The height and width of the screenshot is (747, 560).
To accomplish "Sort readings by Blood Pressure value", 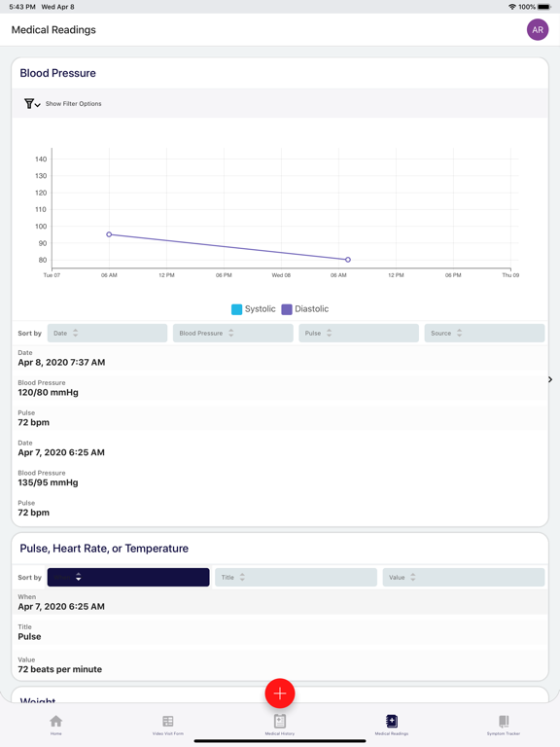I will (233, 333).
